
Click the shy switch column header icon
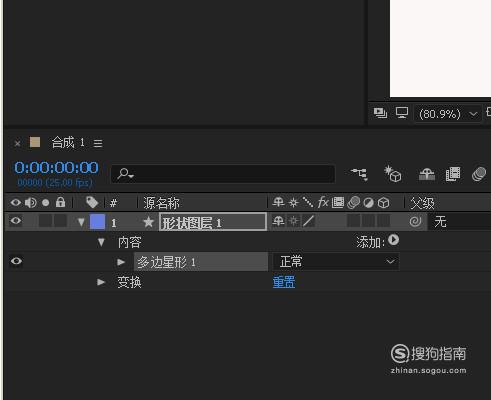(278, 202)
